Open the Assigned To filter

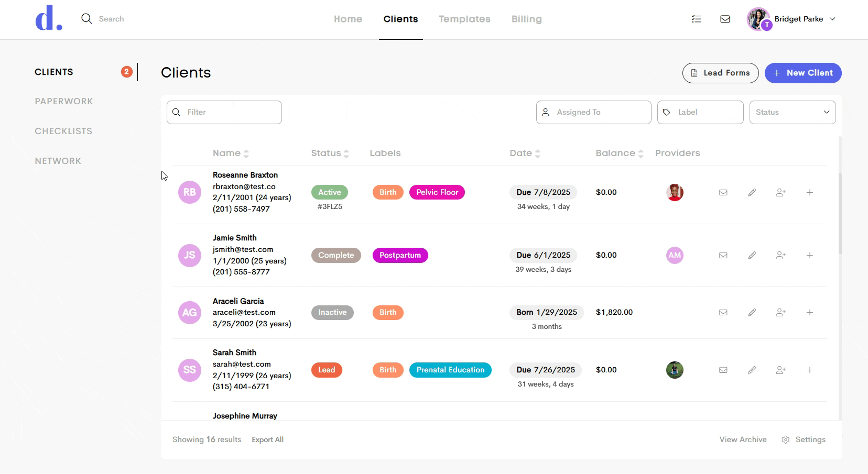(593, 112)
